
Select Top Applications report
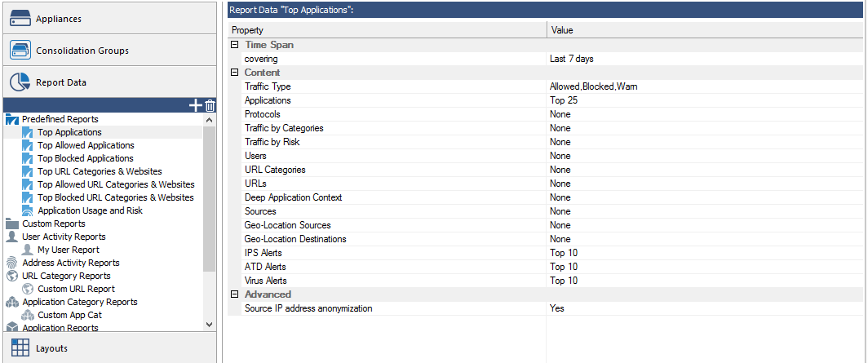pos(70,133)
